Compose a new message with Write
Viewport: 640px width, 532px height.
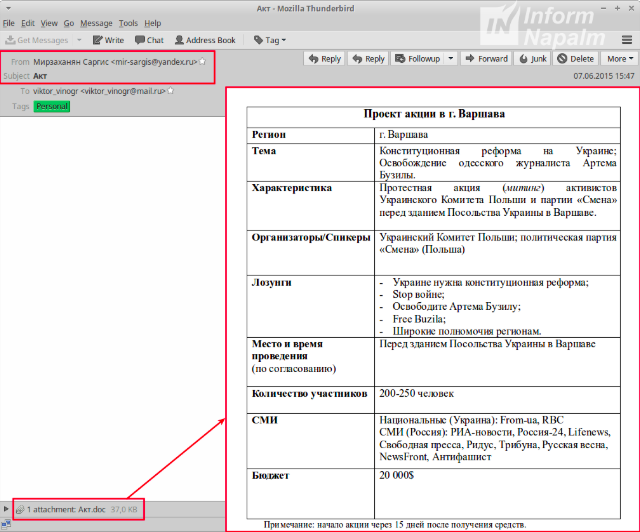click(x=109, y=40)
